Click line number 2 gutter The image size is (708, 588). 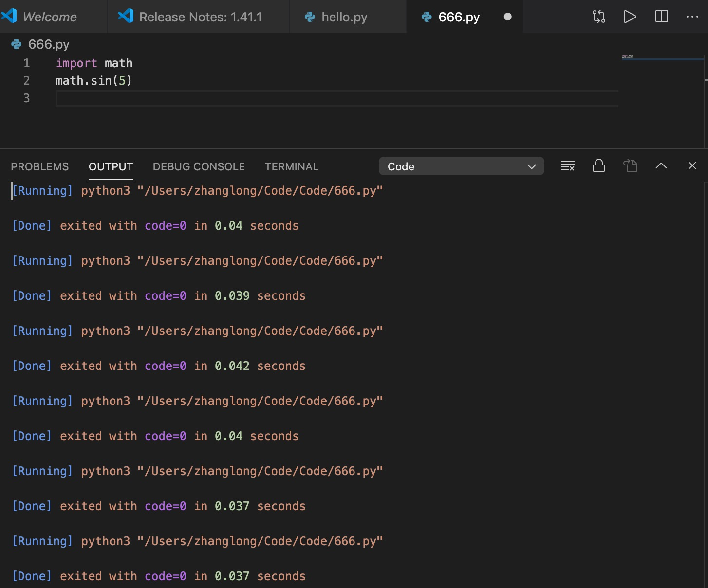(x=27, y=80)
